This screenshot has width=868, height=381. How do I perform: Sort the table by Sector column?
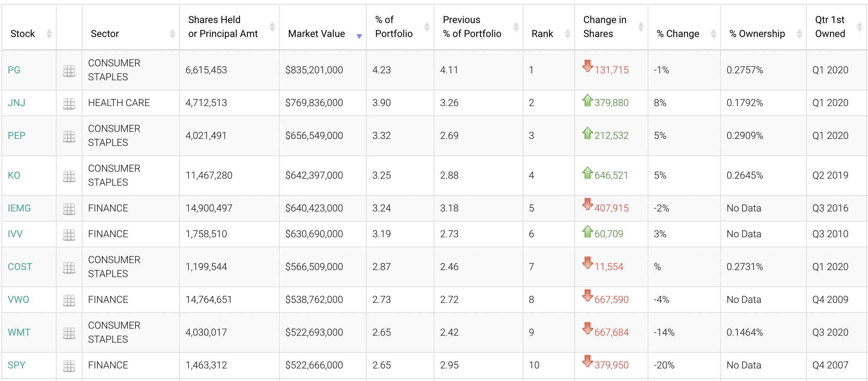tap(131, 27)
